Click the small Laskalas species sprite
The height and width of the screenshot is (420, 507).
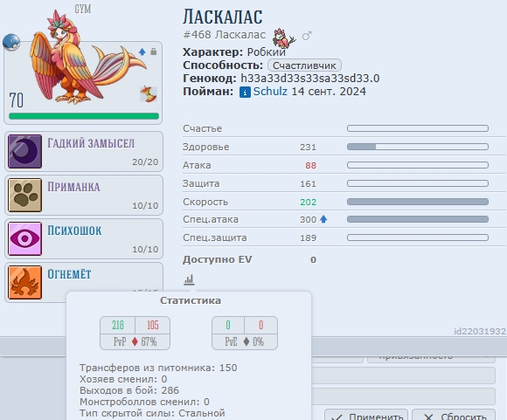pyautogui.click(x=283, y=38)
